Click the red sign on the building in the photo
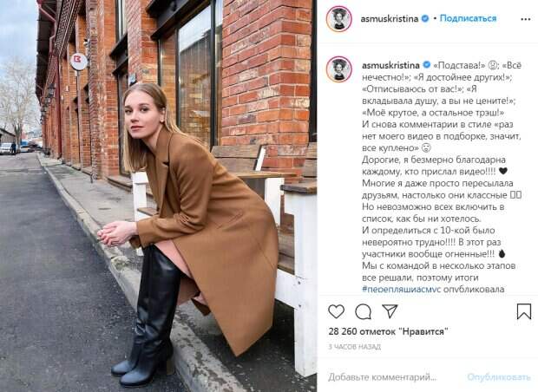 [x=79, y=62]
